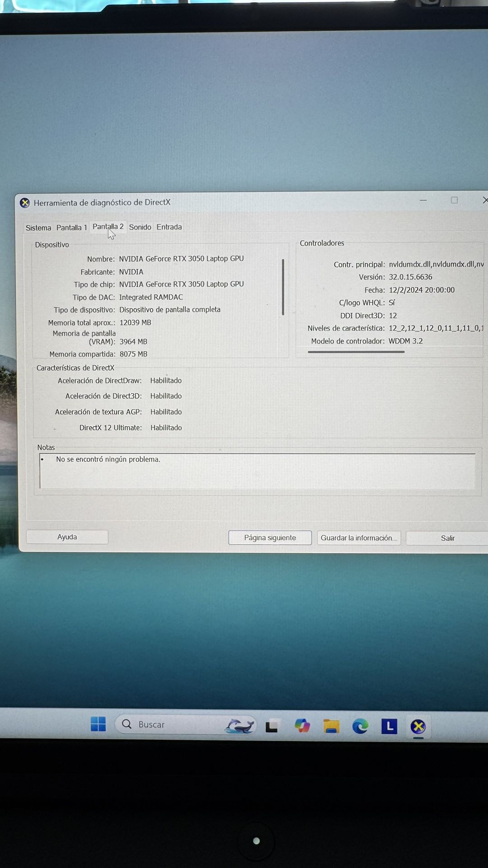Open the Pantalla 1 tab
This screenshot has width=488, height=868.
point(71,228)
